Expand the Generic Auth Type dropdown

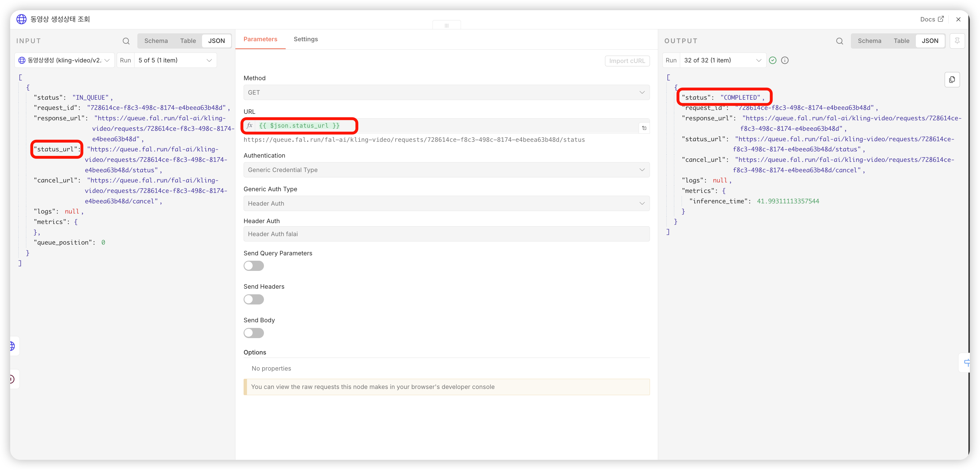(446, 203)
